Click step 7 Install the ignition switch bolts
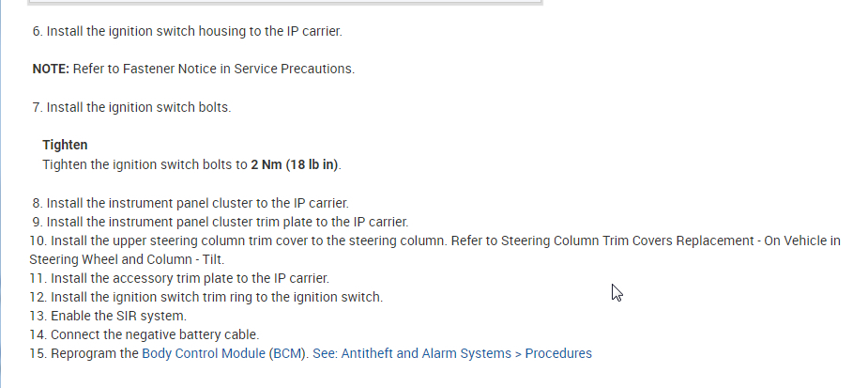 click(x=139, y=107)
